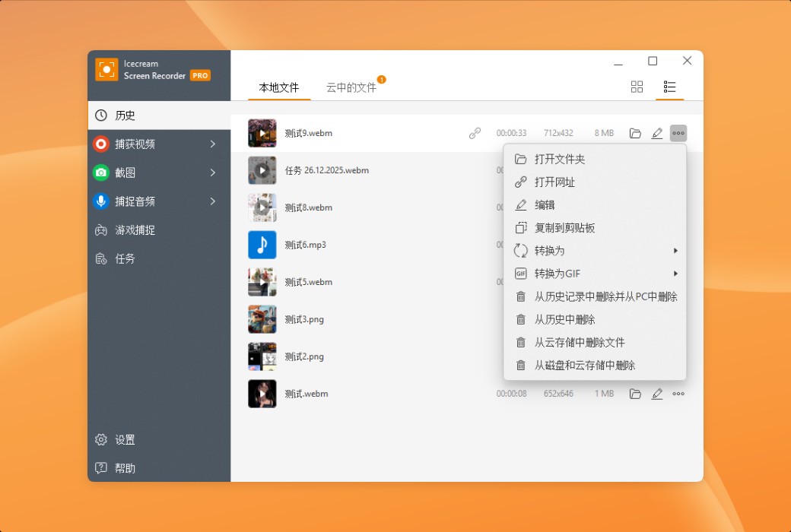Select 游戏捕捉 game capture mode

click(x=137, y=230)
